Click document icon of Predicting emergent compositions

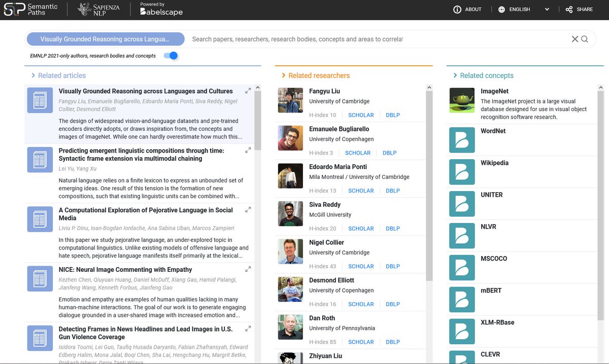point(40,160)
